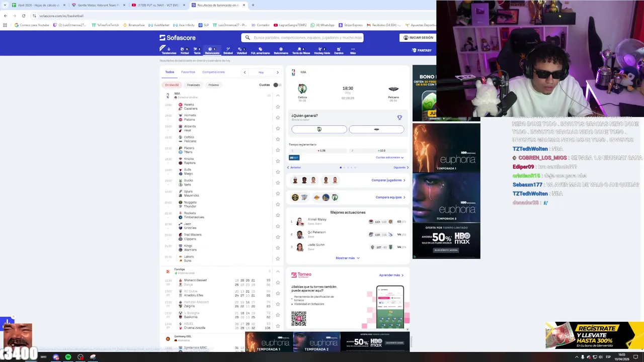Screen dimensions: 644x362
Task: Open the Hockey hielo category
Action: point(322,50)
